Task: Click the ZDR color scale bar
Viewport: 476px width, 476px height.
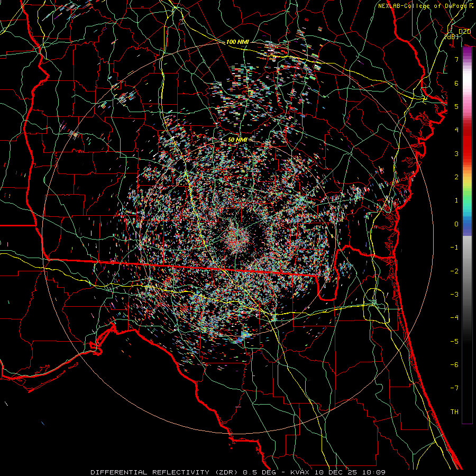Action: coord(467,235)
